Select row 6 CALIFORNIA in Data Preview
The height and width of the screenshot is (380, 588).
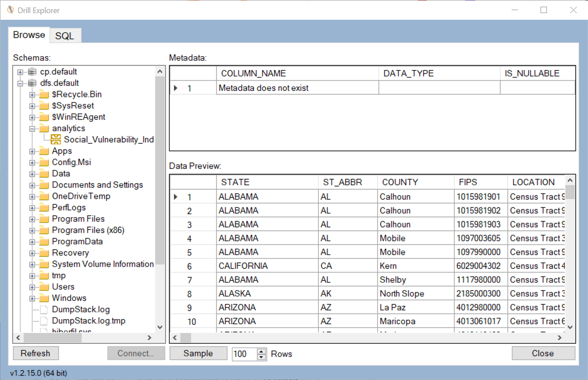pos(244,265)
